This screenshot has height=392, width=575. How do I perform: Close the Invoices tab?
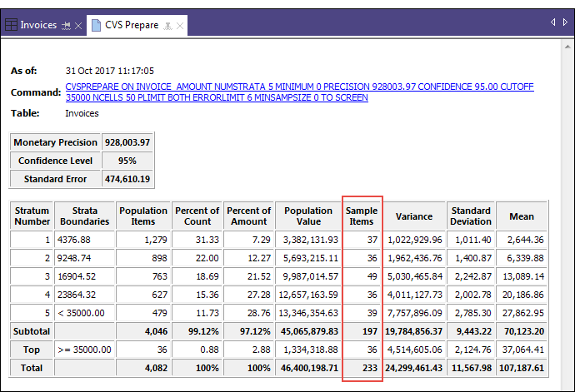[78, 26]
